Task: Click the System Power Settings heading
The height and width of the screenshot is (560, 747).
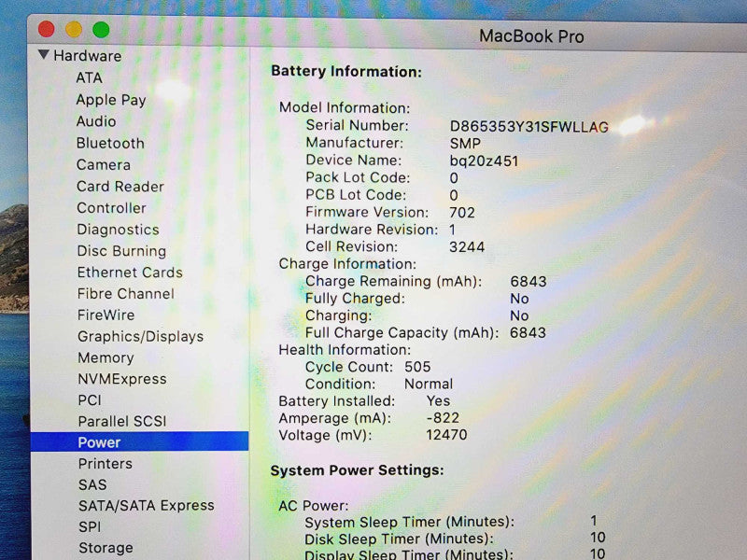Action: [x=358, y=470]
